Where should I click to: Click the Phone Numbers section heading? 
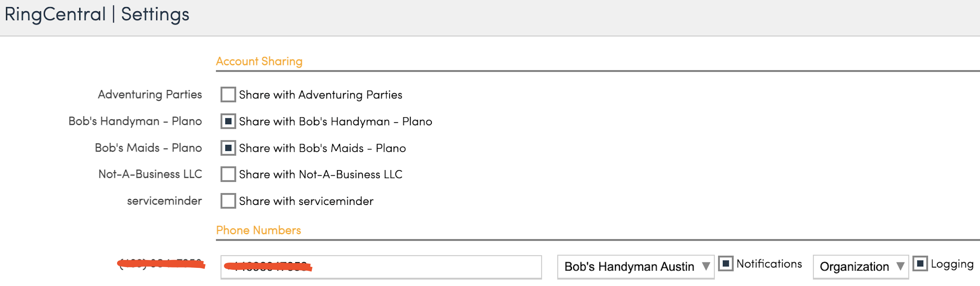(258, 230)
